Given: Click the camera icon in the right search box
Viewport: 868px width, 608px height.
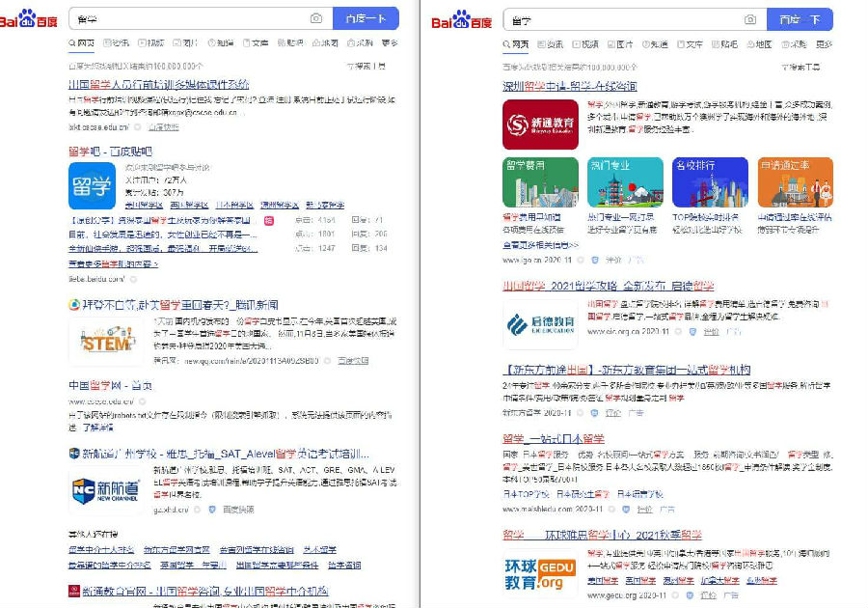Looking at the screenshot, I should pos(749,17).
